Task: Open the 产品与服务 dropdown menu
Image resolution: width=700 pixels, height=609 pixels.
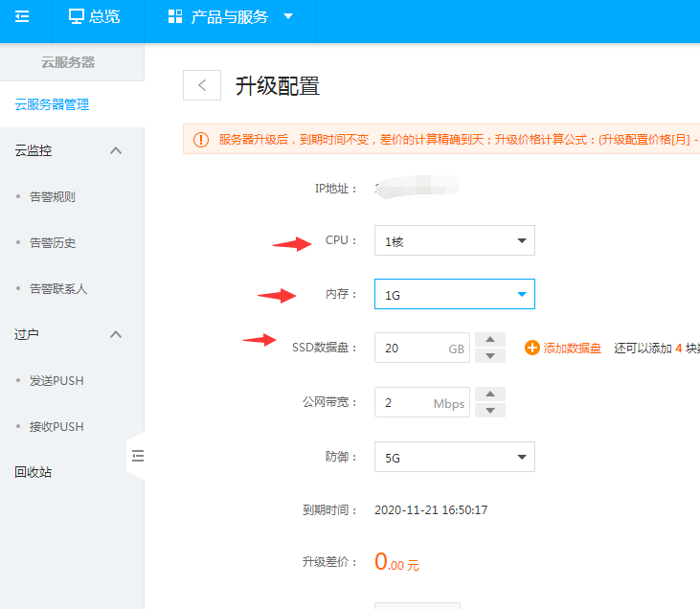Action: pos(230,17)
